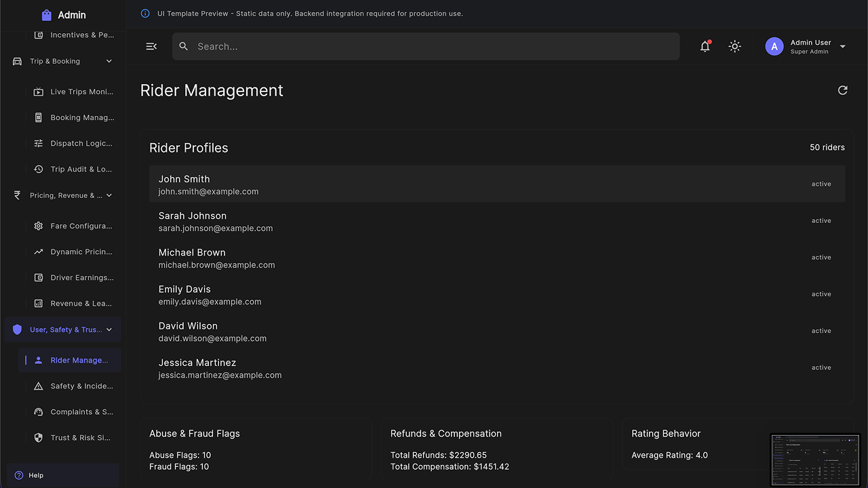Click the Booking Management receipt icon
Viewport: 868px width, 488px height.
click(x=38, y=117)
